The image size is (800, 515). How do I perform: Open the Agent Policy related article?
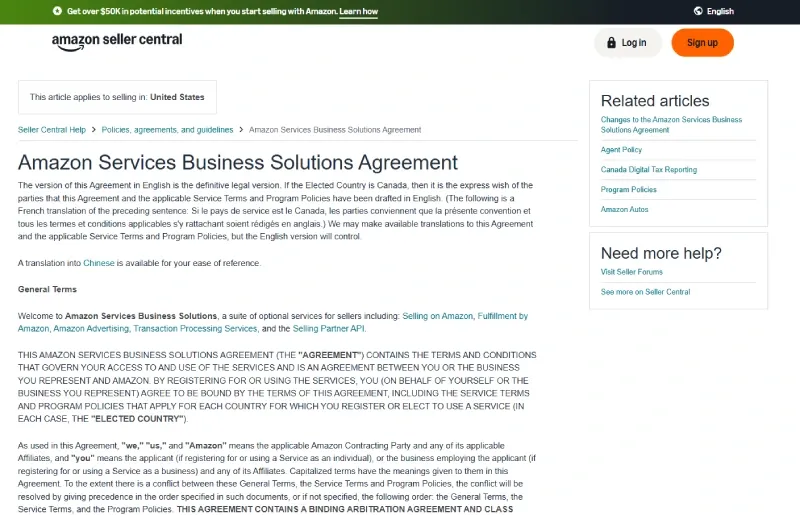621,150
